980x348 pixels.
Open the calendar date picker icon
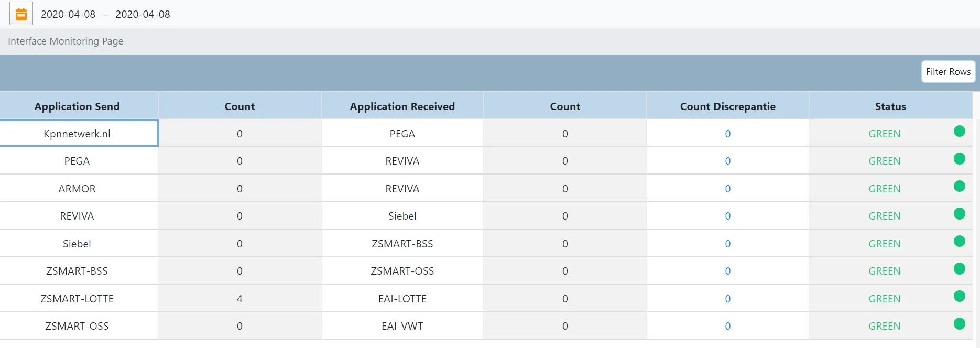21,14
